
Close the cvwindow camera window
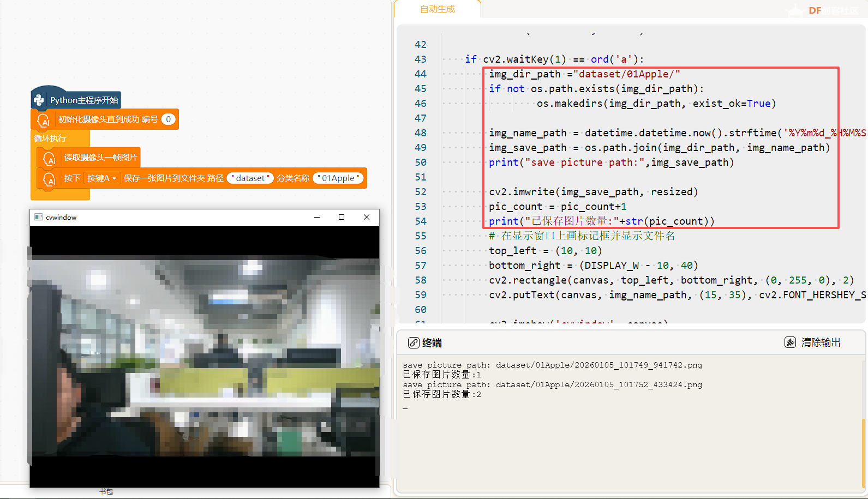pos(367,217)
